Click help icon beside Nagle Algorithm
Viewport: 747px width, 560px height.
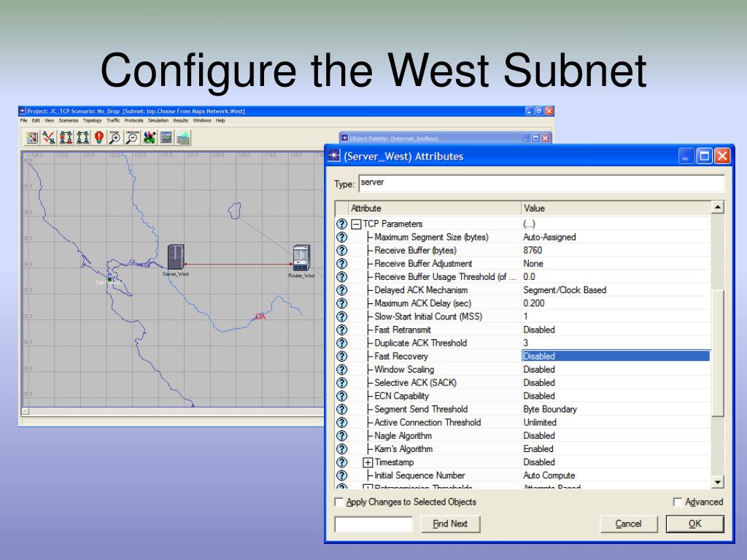pyautogui.click(x=341, y=436)
